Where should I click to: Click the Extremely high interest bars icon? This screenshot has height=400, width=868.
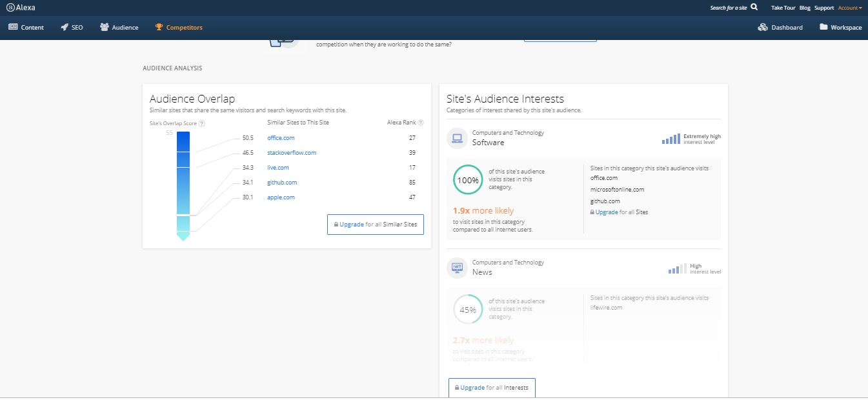coord(671,139)
